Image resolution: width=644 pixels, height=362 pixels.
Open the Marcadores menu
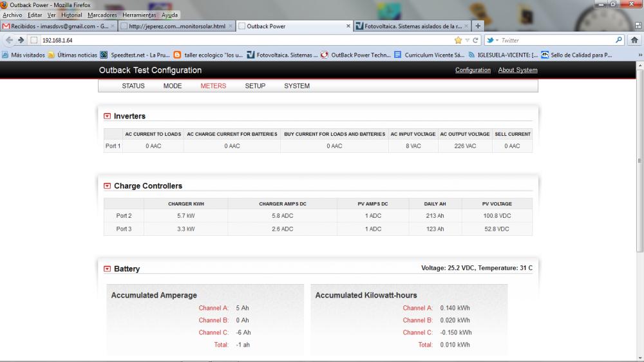click(102, 15)
